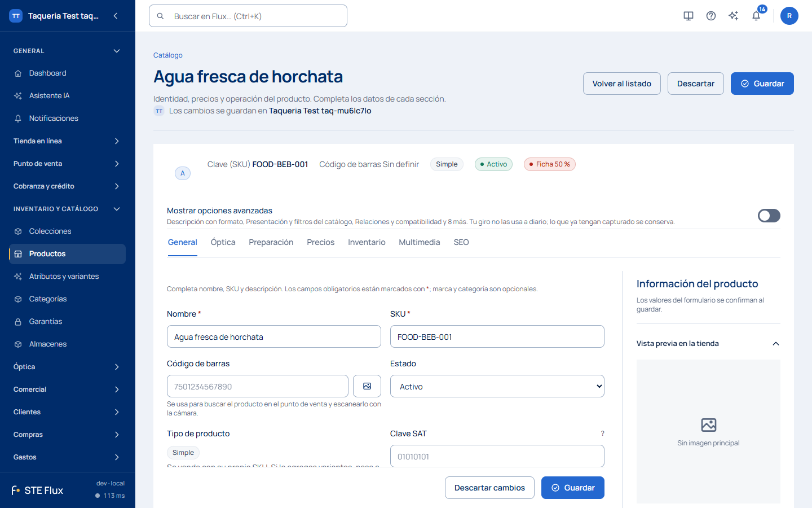Go to Categorías in sidebar
Image resolution: width=812 pixels, height=508 pixels.
coord(67,299)
